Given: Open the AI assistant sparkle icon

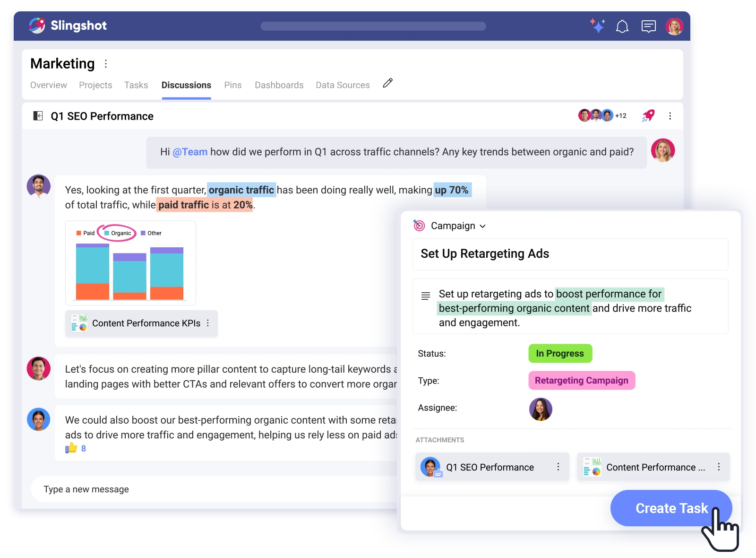Looking at the screenshot, I should point(597,26).
